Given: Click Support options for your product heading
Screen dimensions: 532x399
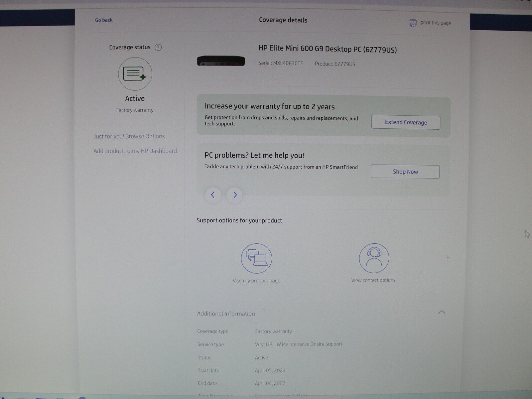Looking at the screenshot, I should pos(239,220).
